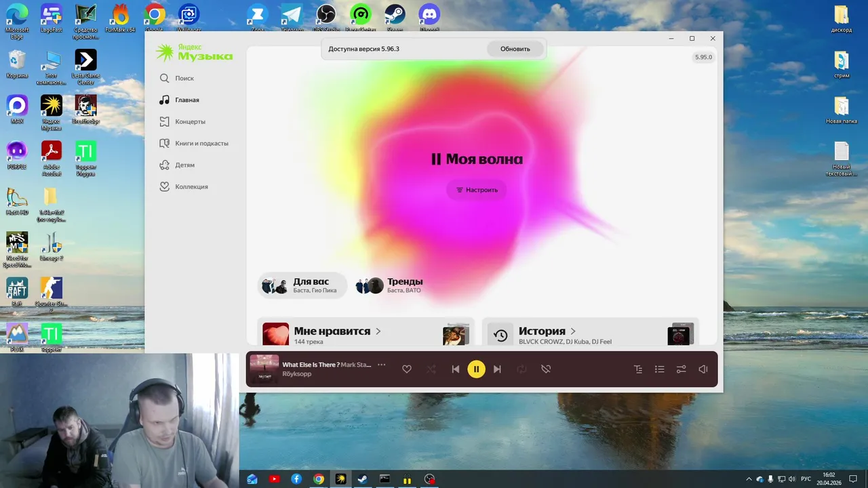The height and width of the screenshot is (488, 868).
Task: Click Röyksopp artist name in player
Action: tap(297, 374)
